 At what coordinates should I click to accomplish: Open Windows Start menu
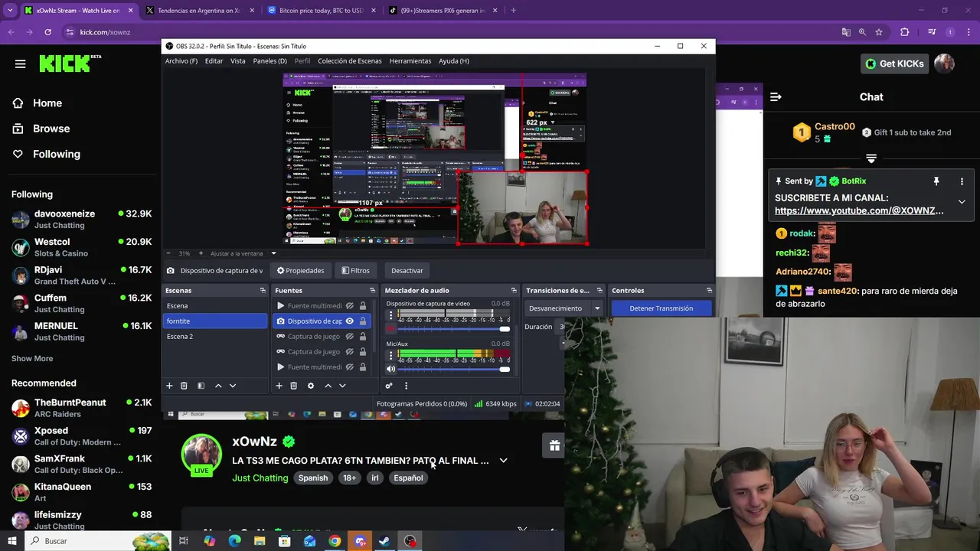point(11,541)
